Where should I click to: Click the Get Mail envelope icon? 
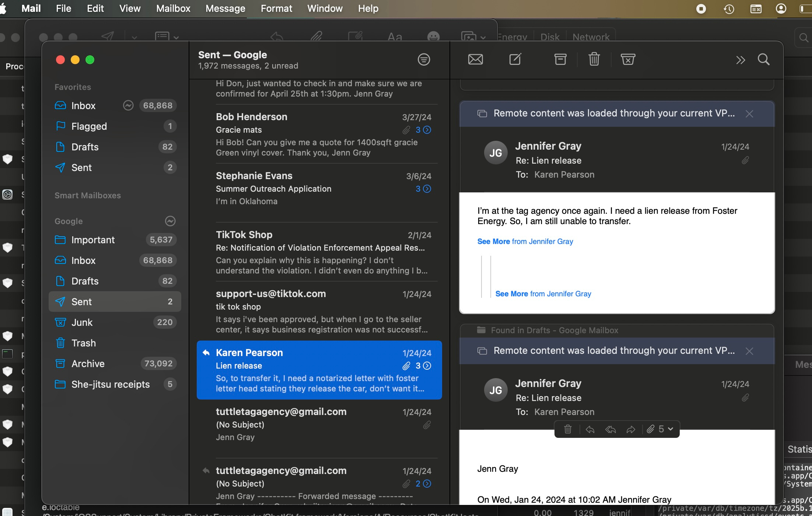point(475,59)
